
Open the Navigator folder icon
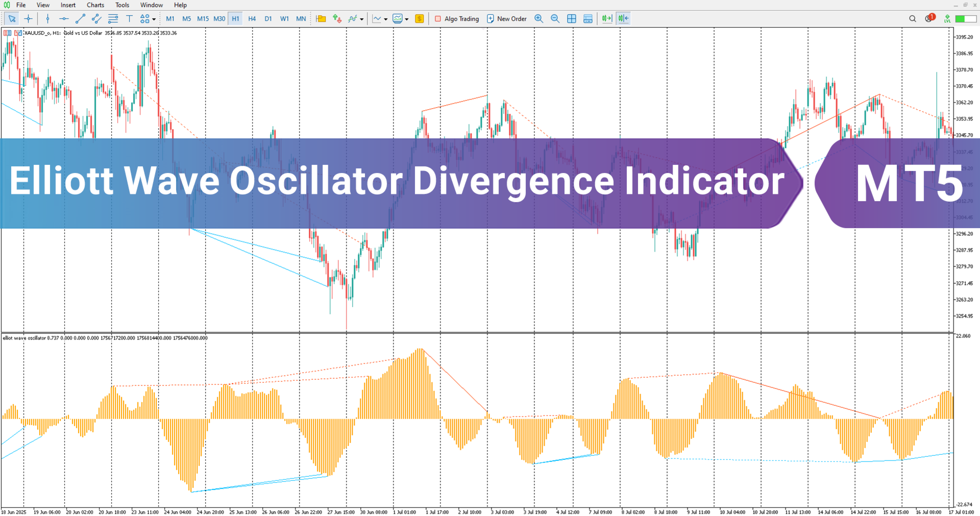coord(321,19)
